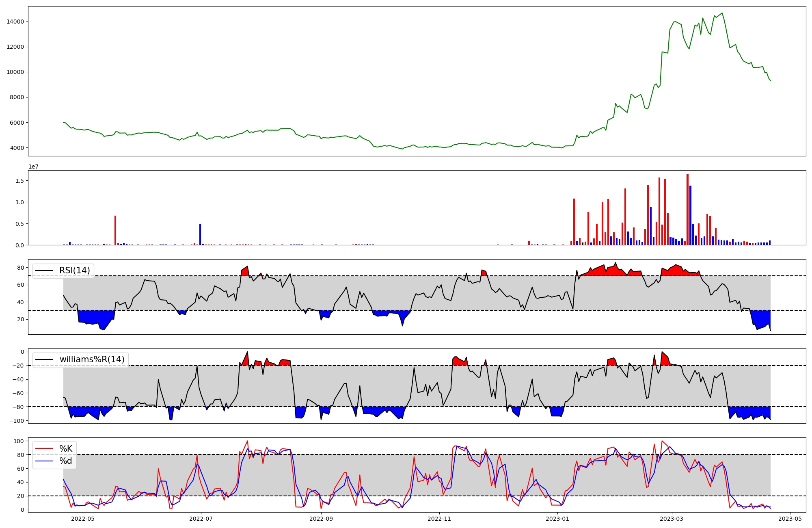Image resolution: width=812 pixels, height=528 pixels.
Task: Click the %d legend entry
Action: [66, 461]
